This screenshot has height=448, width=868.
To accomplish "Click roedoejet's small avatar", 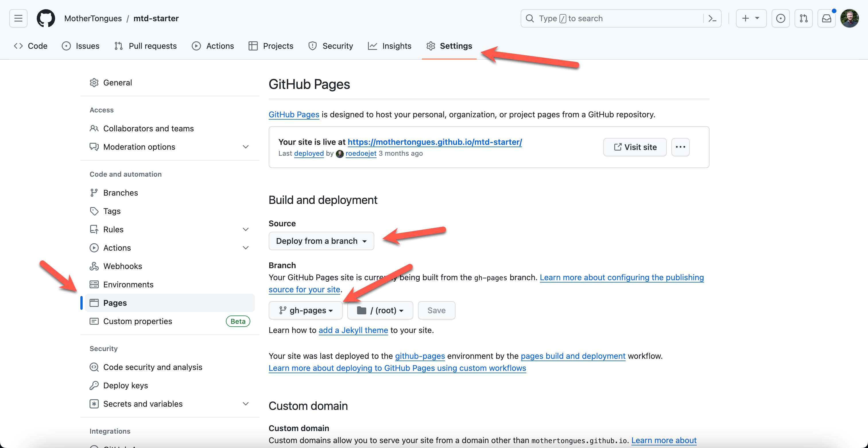I will coord(340,154).
